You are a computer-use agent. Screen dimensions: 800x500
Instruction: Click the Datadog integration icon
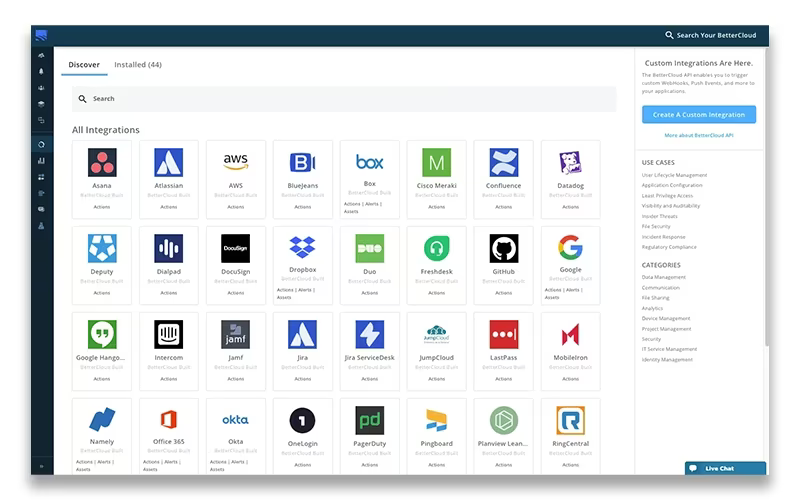(570, 162)
